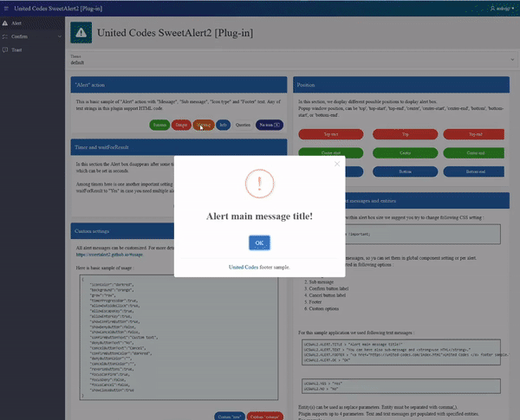This screenshot has height=420, width=520.
Task: Open the Theme dropdown list
Action: [x=293, y=60]
